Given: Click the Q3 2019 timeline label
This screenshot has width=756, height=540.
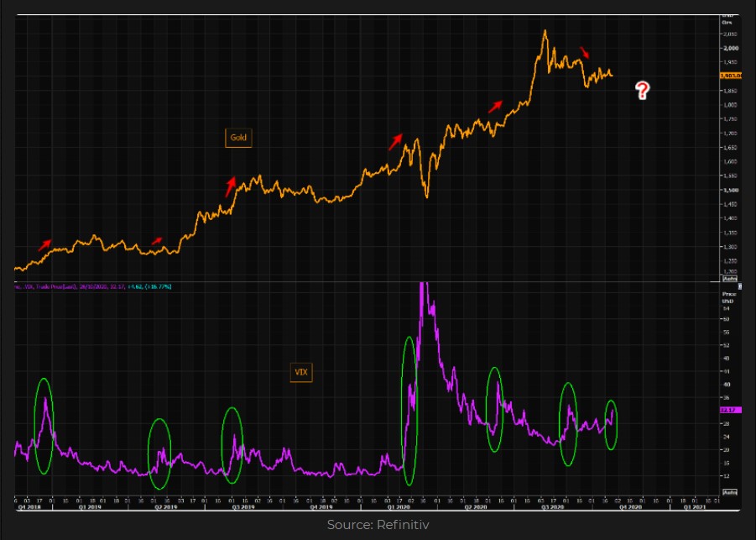Looking at the screenshot, I should 243,507.
